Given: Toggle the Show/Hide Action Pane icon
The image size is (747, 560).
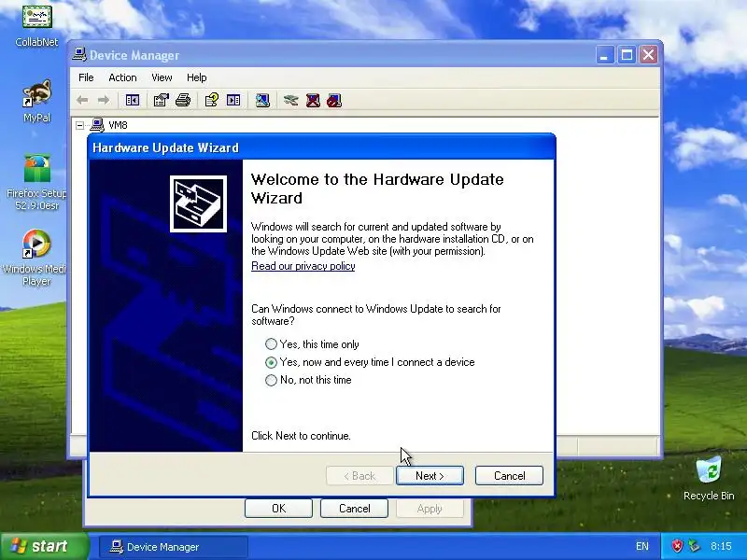Looking at the screenshot, I should pyautogui.click(x=233, y=100).
